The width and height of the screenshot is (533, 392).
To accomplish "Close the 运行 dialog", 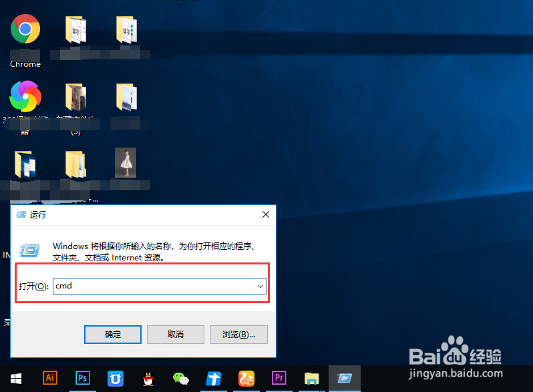I will pos(266,214).
